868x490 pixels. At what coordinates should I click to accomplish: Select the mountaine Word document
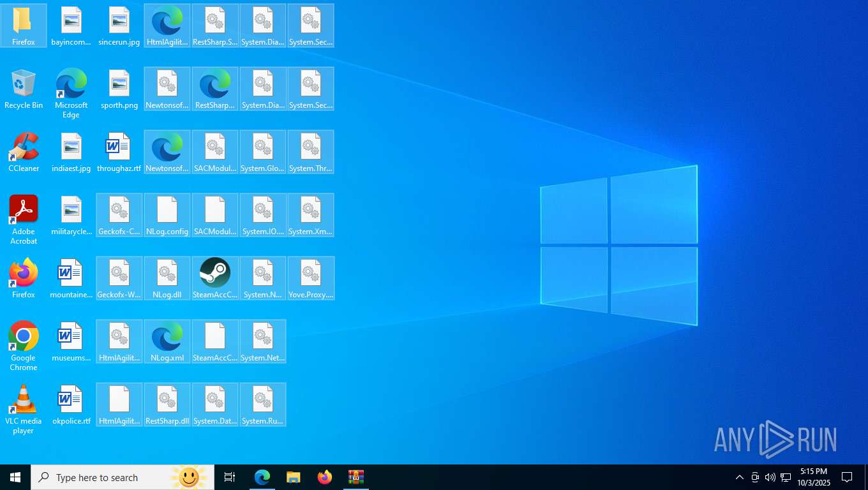click(71, 279)
